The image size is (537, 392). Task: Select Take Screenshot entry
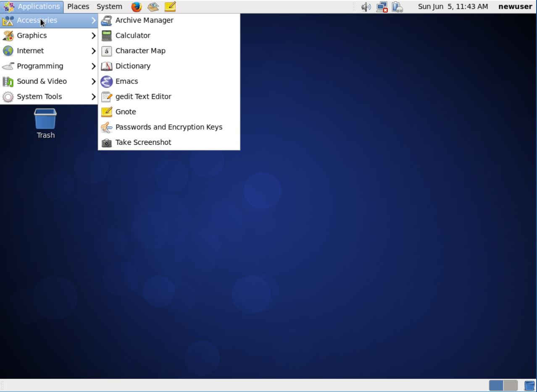coord(169,143)
